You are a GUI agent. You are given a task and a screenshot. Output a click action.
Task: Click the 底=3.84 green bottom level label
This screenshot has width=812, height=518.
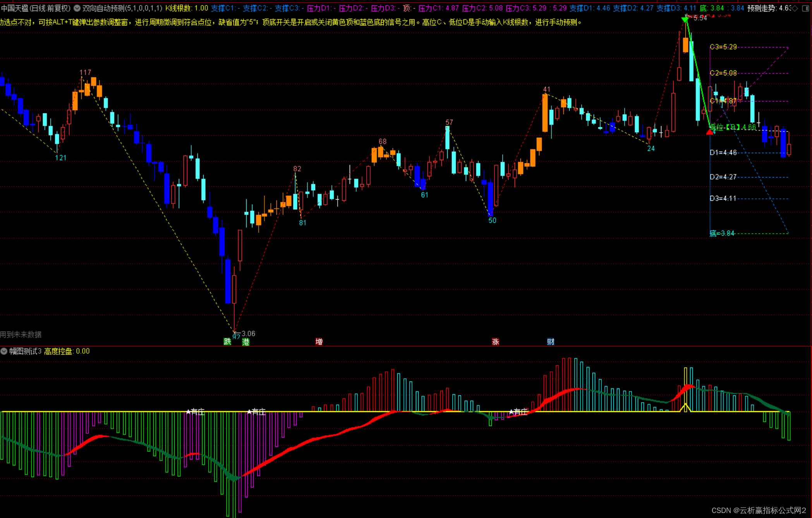[722, 233]
